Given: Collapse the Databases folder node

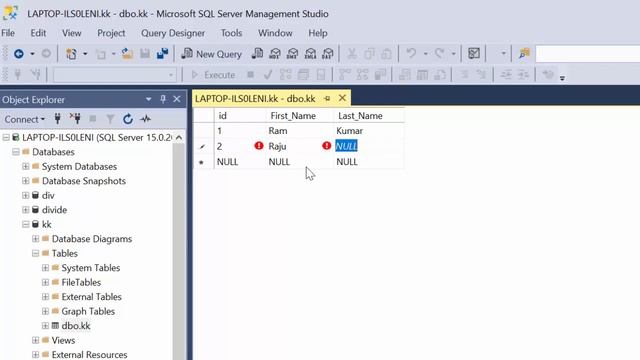Looking at the screenshot, I should point(16,152).
